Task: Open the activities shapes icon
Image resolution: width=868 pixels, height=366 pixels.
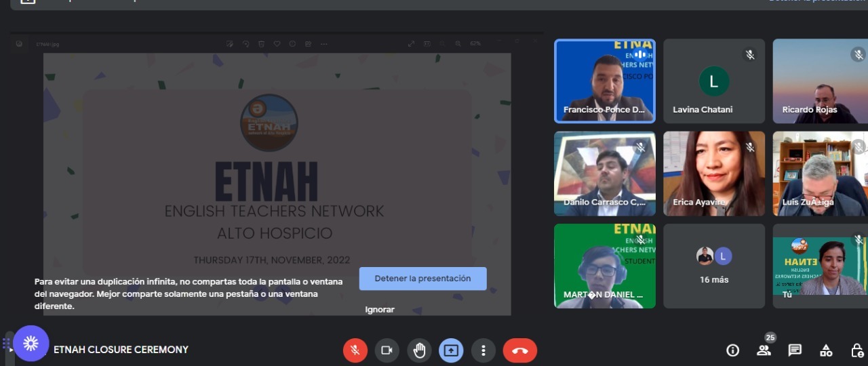Action: point(826,350)
